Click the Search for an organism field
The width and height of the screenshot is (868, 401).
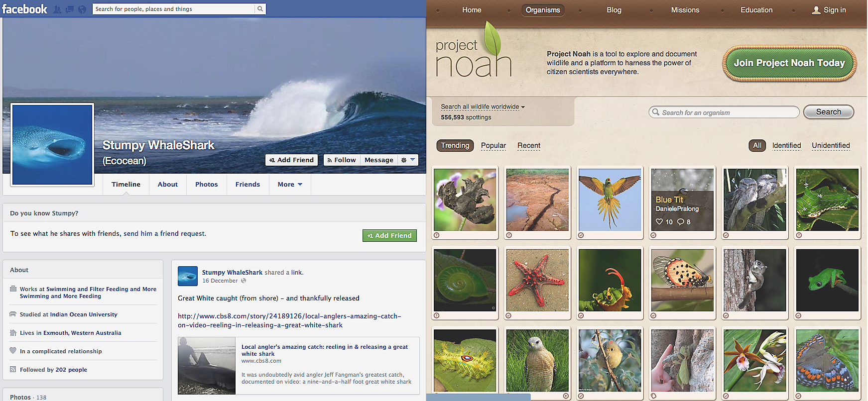(x=724, y=112)
